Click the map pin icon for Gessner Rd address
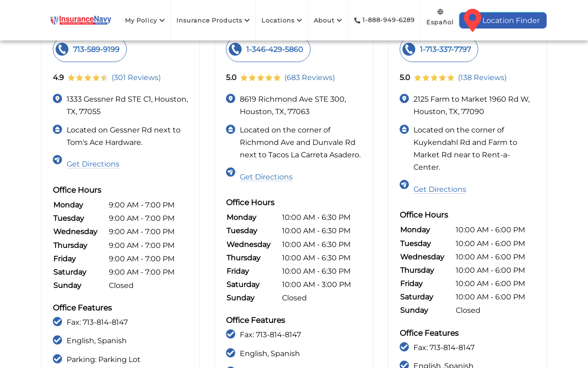 [57, 98]
